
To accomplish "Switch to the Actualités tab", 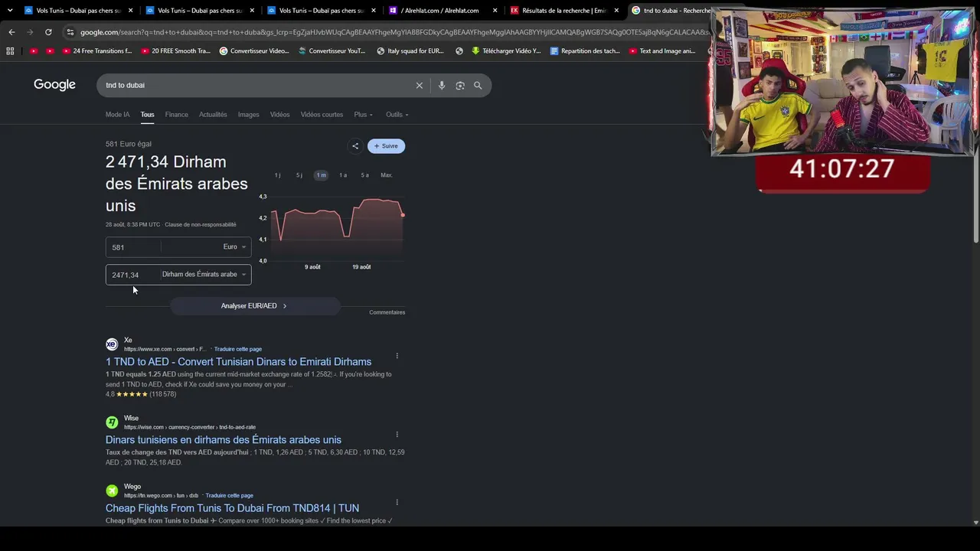I will click(x=213, y=115).
